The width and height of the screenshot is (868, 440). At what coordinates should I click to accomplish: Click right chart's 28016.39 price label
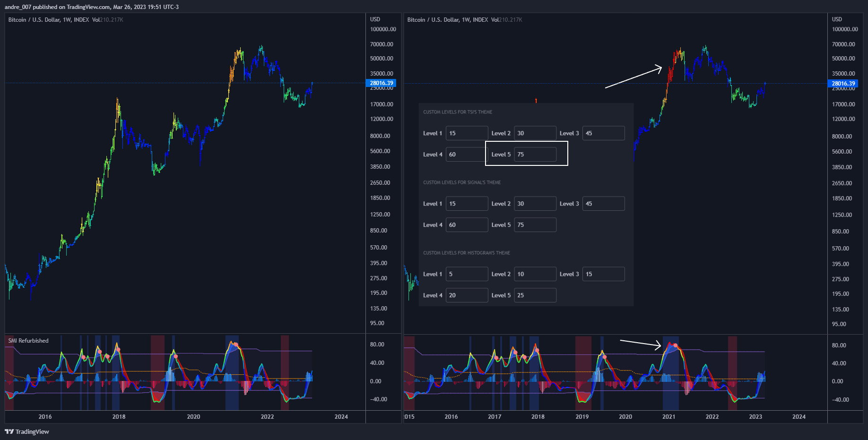click(x=843, y=84)
